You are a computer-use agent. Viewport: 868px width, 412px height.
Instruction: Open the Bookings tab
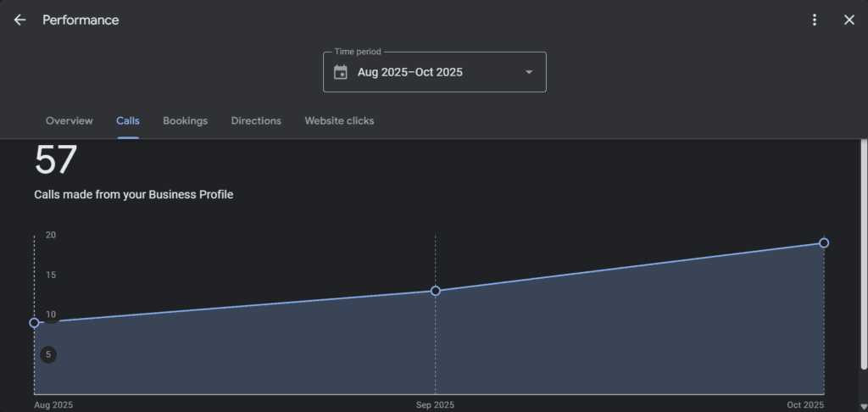coord(185,120)
